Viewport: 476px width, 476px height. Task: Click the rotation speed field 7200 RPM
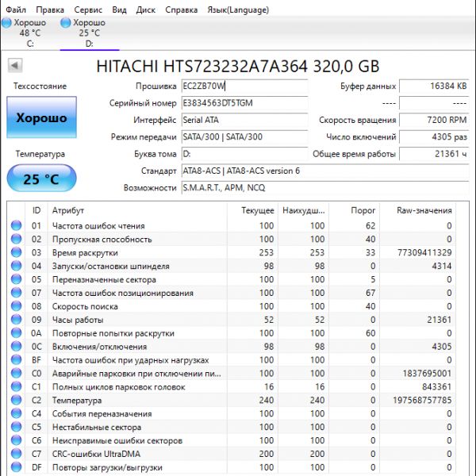(x=434, y=120)
